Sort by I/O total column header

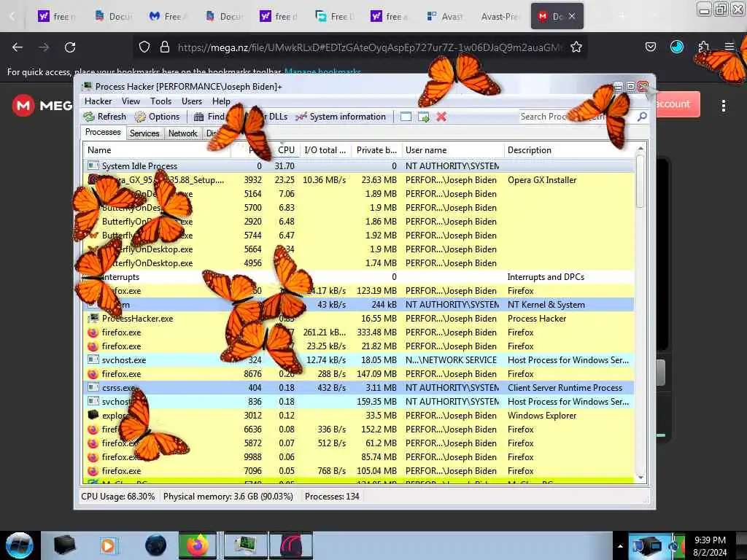click(325, 150)
